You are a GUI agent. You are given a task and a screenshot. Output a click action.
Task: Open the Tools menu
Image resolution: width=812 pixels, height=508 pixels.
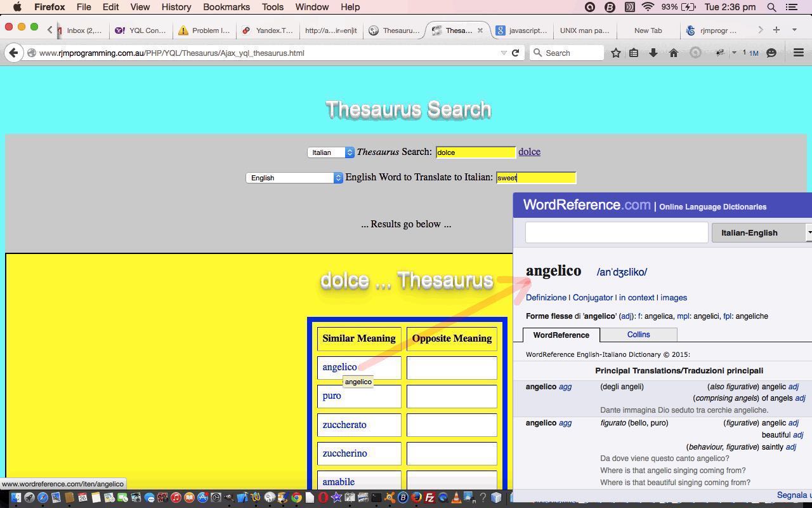[272, 7]
